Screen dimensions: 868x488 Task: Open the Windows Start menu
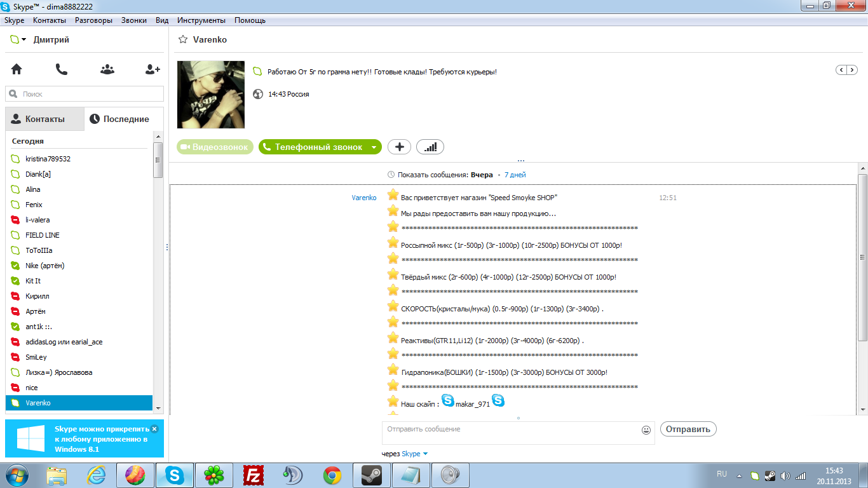tap(17, 475)
